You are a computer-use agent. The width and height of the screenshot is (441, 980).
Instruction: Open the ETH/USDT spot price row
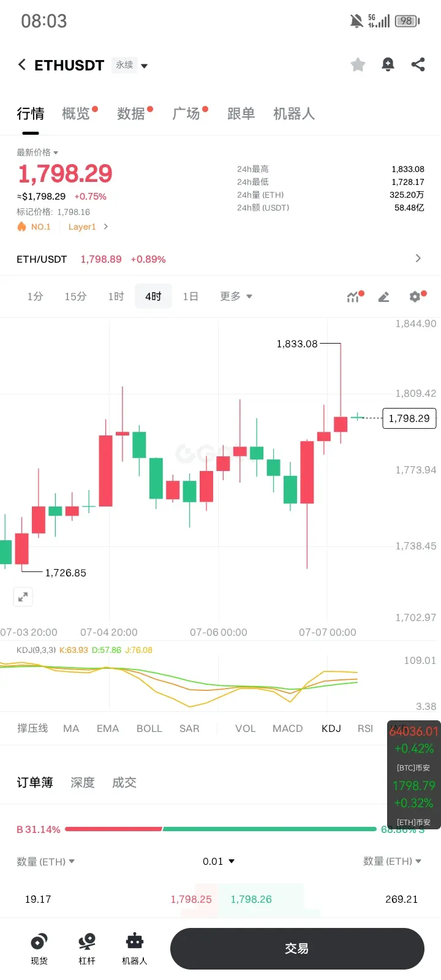click(220, 259)
